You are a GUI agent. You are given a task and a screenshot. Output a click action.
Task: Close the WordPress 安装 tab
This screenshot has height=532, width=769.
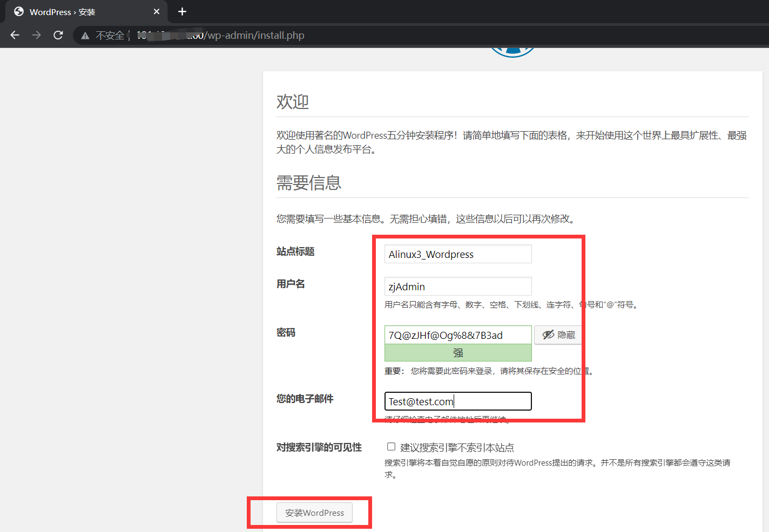tap(157, 11)
